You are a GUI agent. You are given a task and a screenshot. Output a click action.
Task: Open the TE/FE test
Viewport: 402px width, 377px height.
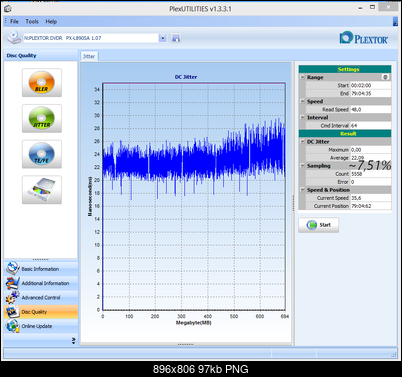pyautogui.click(x=42, y=154)
